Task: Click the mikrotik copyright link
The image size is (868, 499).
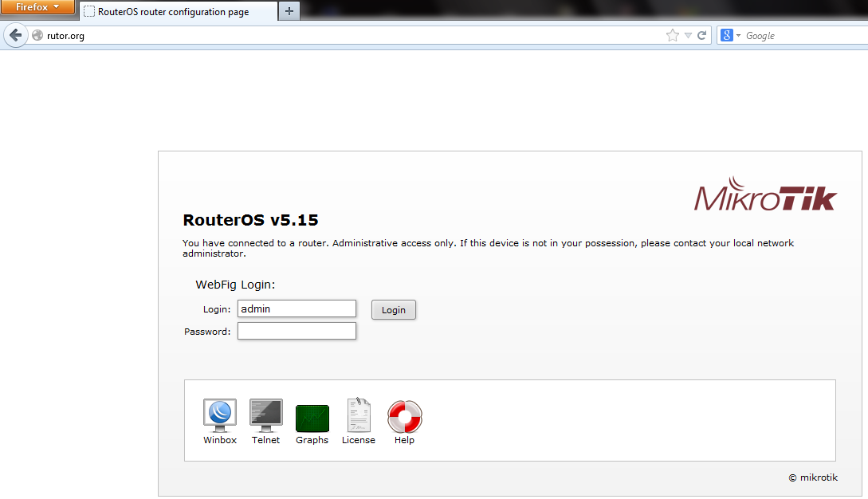Action: (x=813, y=477)
